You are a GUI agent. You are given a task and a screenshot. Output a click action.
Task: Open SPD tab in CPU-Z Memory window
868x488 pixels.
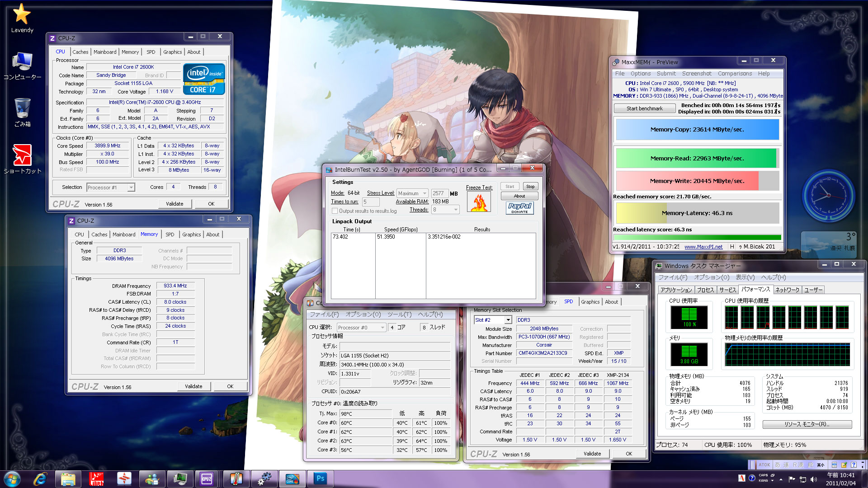click(x=170, y=235)
